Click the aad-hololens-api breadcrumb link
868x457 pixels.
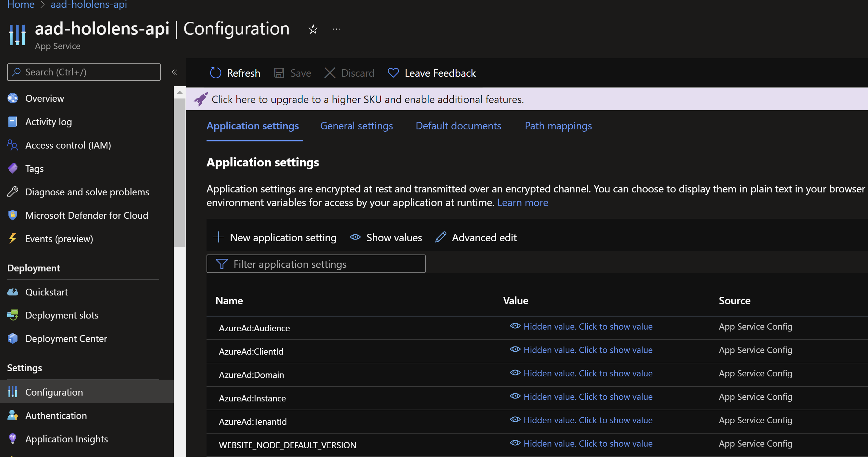pyautogui.click(x=89, y=5)
